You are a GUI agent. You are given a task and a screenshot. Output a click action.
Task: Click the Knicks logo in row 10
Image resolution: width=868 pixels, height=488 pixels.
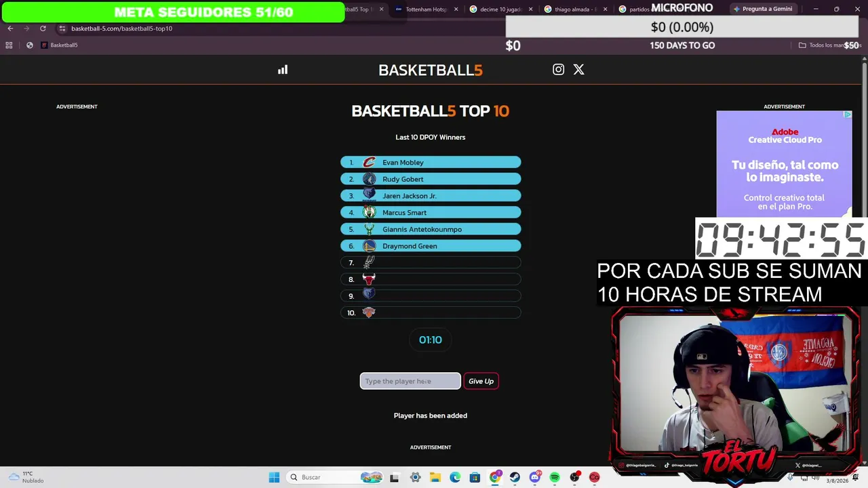369,312
